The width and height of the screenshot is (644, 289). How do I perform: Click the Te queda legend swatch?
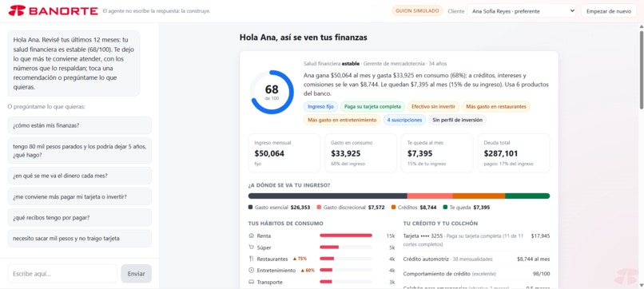point(445,208)
